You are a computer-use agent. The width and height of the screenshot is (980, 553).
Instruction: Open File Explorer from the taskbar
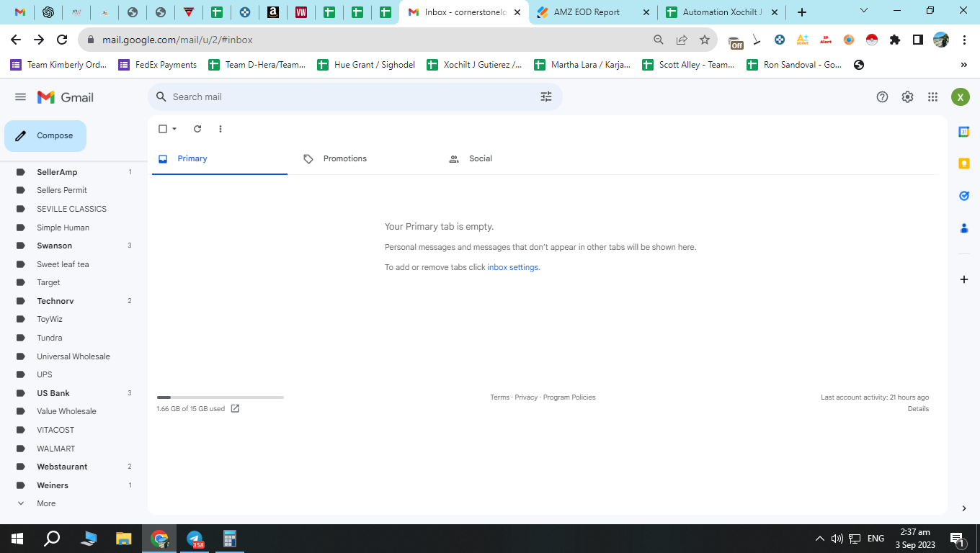pos(124,539)
